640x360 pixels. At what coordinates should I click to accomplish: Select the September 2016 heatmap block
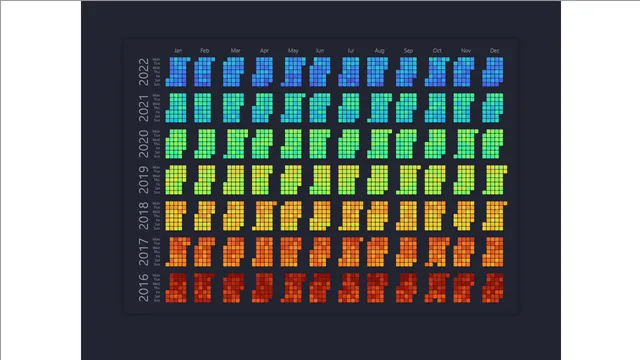pyautogui.click(x=407, y=288)
